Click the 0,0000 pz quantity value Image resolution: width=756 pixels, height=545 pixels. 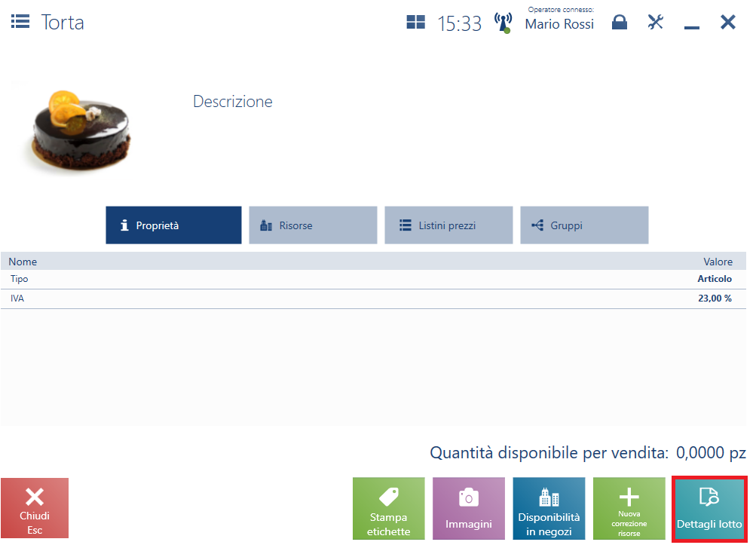tap(711, 453)
